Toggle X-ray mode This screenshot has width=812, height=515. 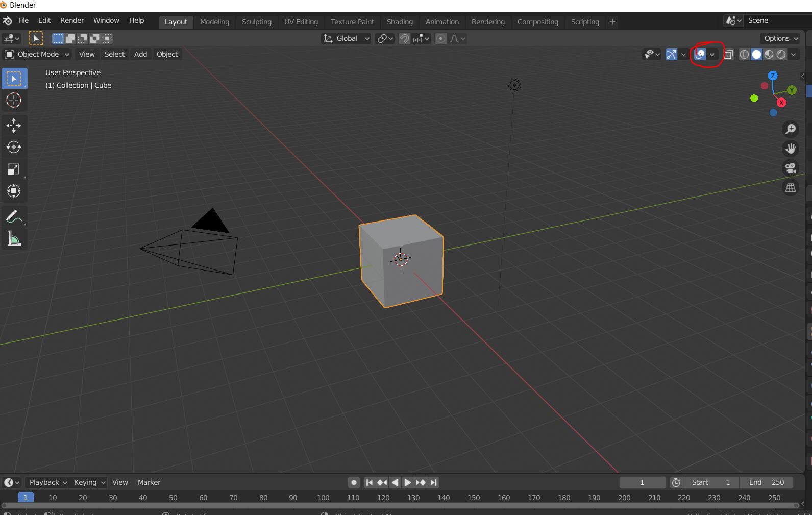(x=729, y=54)
